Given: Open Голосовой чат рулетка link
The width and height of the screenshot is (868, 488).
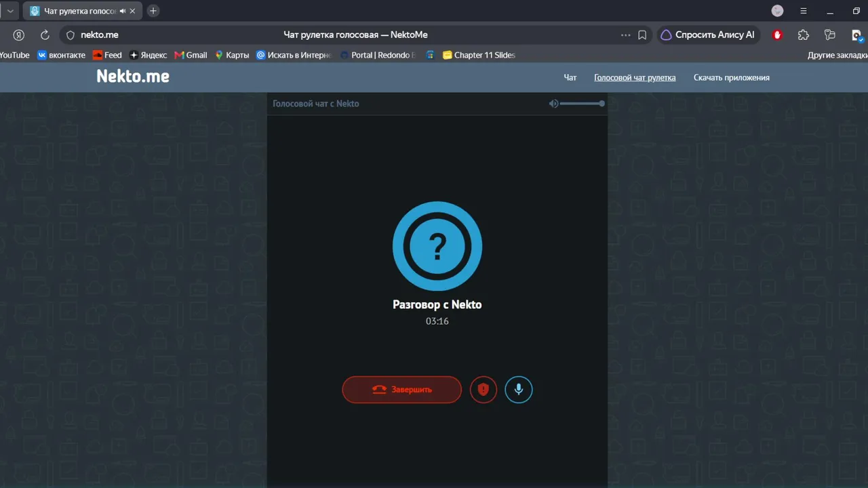Looking at the screenshot, I should pos(635,77).
